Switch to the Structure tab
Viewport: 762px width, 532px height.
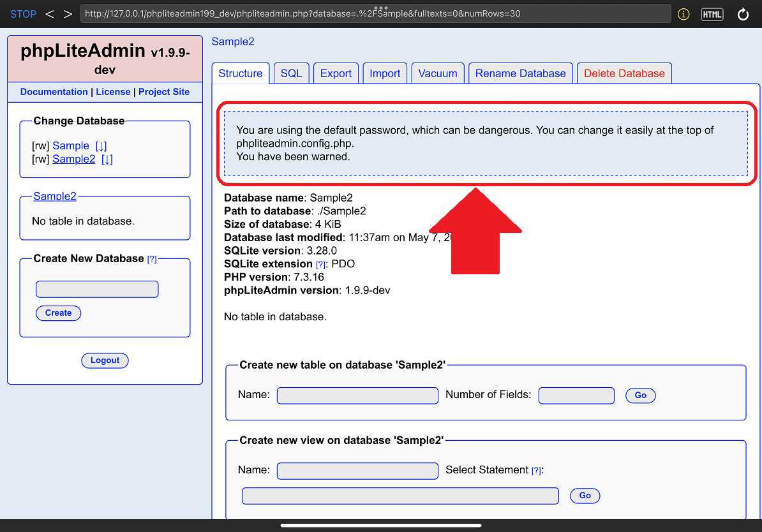[x=241, y=73]
